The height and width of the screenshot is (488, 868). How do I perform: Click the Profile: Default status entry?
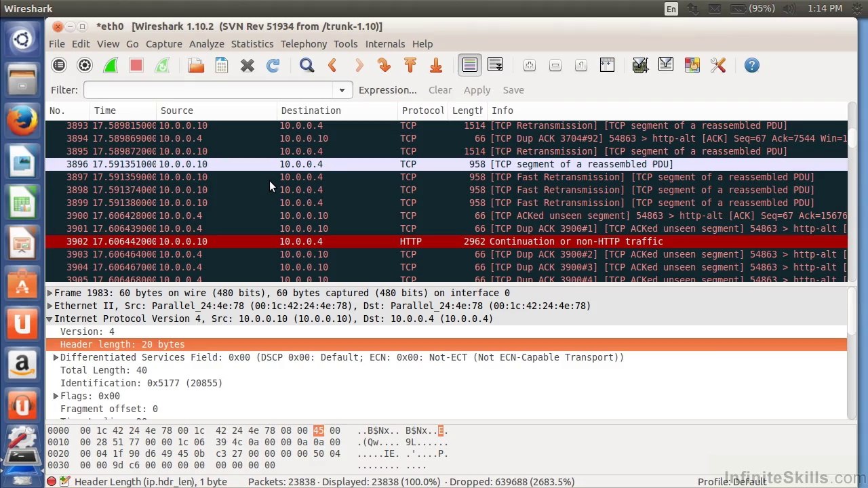pyautogui.click(x=732, y=481)
